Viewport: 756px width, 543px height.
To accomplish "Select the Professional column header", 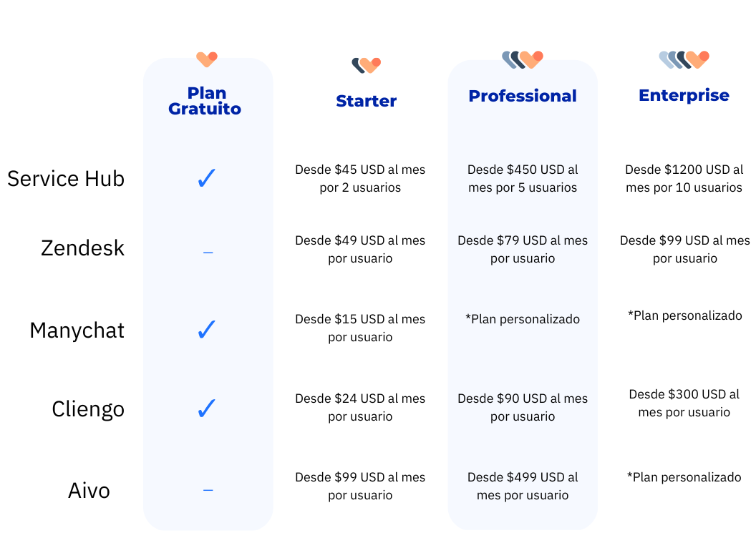I will pyautogui.click(x=523, y=96).
